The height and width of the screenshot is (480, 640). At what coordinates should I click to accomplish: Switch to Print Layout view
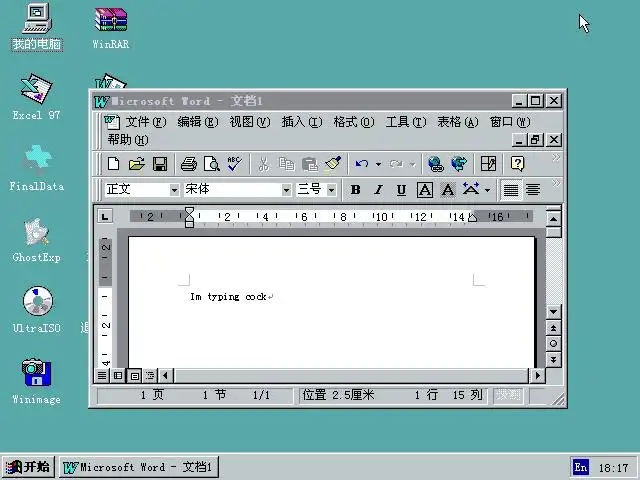[x=134, y=376]
